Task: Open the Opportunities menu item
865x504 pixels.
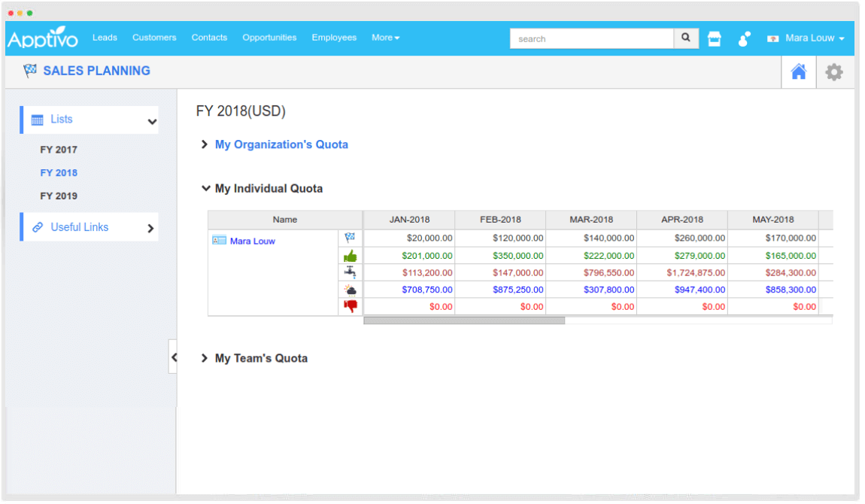Action: [x=269, y=38]
